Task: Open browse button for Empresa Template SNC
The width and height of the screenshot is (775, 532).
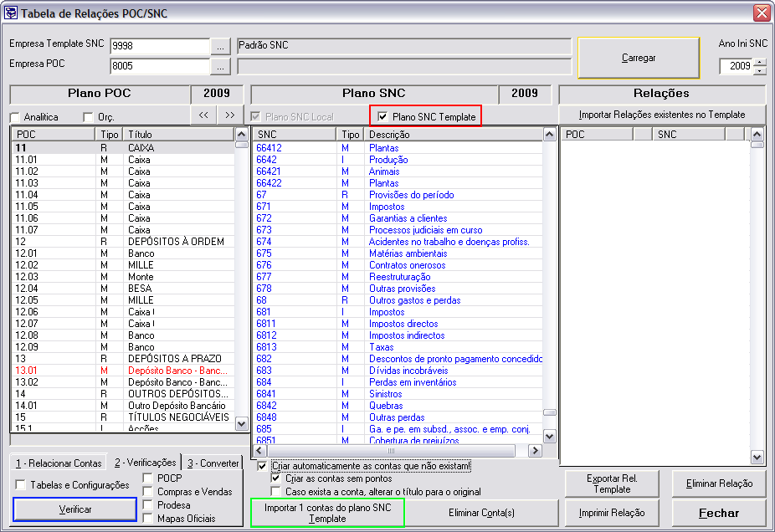Action: click(x=220, y=47)
